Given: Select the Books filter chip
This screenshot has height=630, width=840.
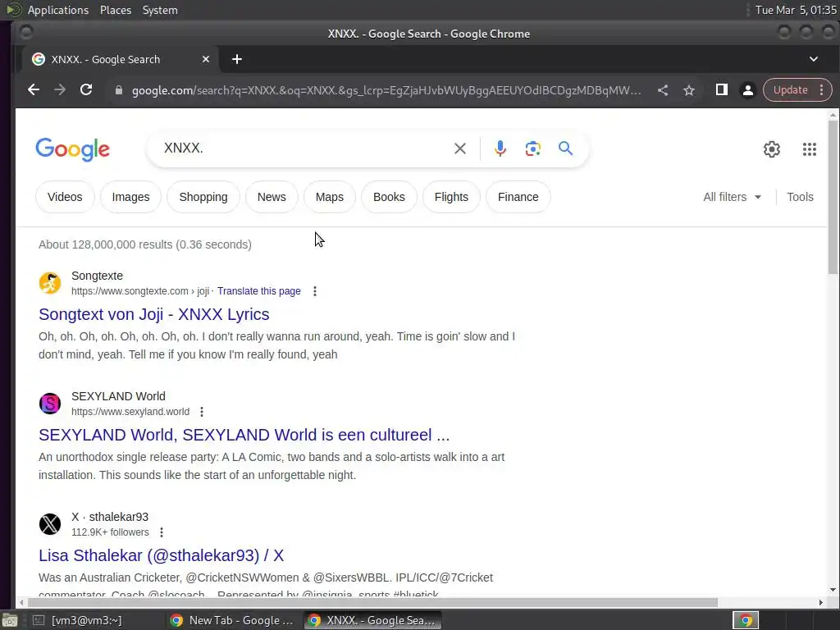Looking at the screenshot, I should pos(389,197).
